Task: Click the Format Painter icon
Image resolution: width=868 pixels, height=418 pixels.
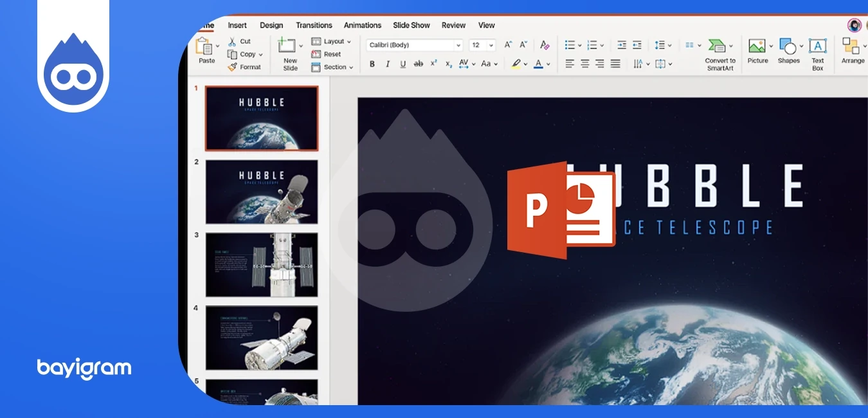Action: [x=233, y=67]
